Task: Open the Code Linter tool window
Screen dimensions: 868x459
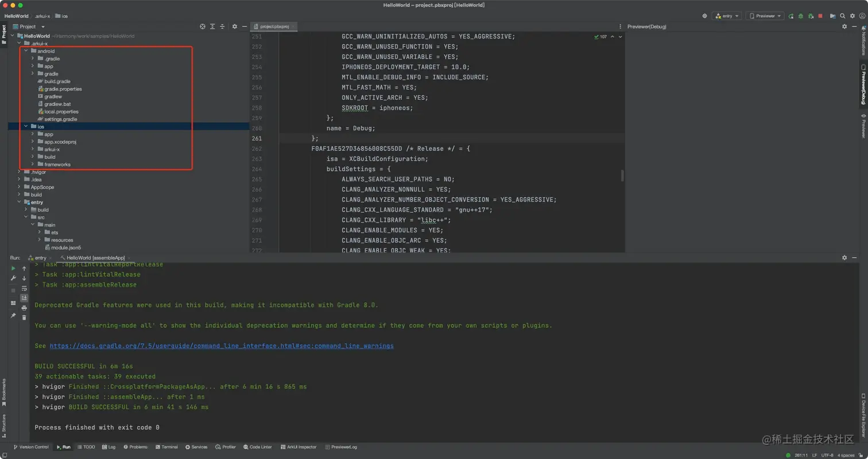Action: (257, 447)
